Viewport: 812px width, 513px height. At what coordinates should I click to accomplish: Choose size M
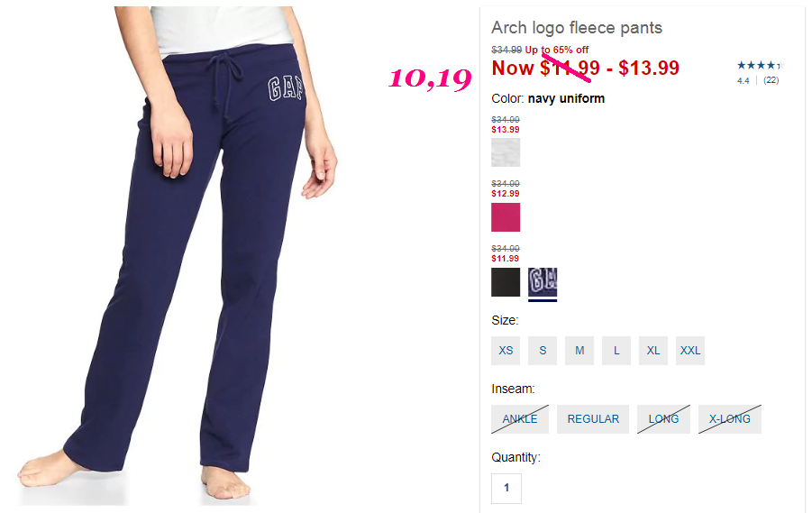(x=579, y=351)
